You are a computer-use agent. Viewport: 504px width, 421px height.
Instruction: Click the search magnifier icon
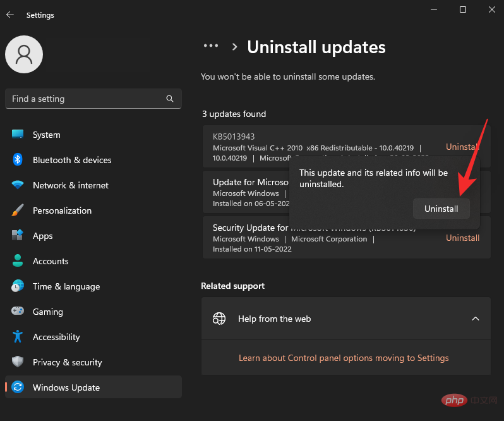point(170,99)
